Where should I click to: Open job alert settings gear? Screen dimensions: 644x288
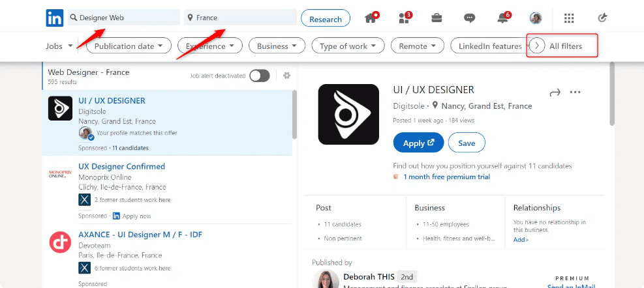[x=286, y=76]
